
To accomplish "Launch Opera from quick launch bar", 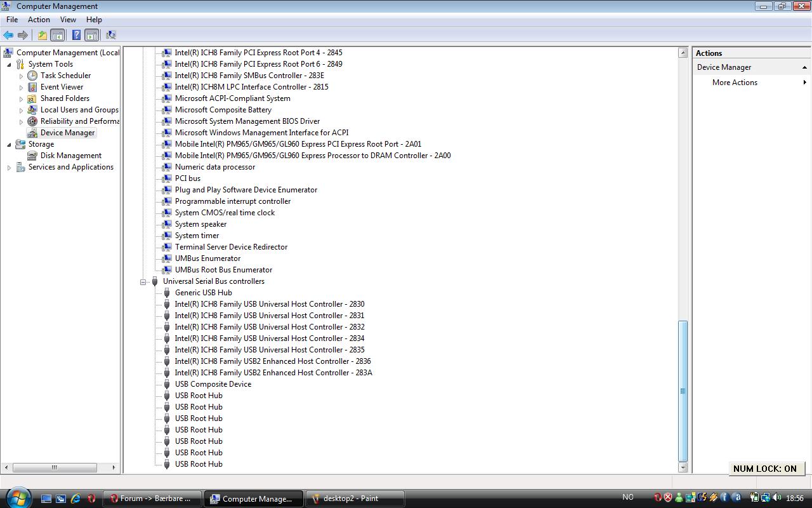I will (x=91, y=499).
